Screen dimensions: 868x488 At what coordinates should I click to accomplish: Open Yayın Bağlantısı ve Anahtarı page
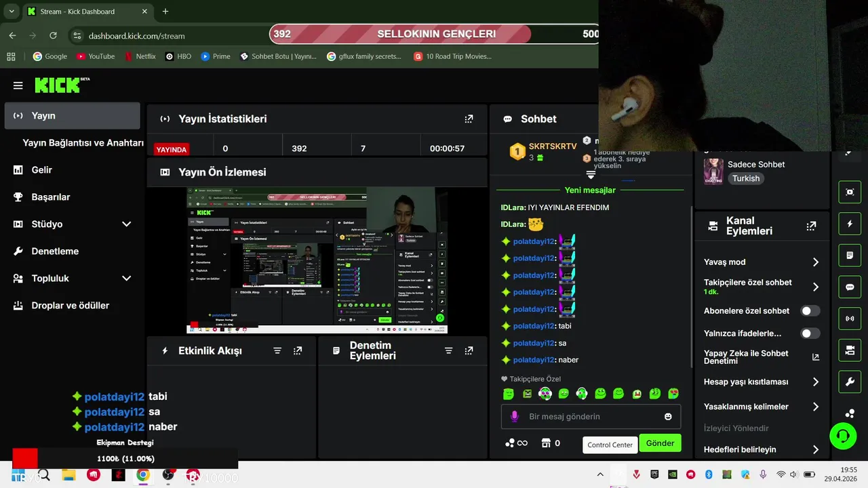[x=83, y=143]
